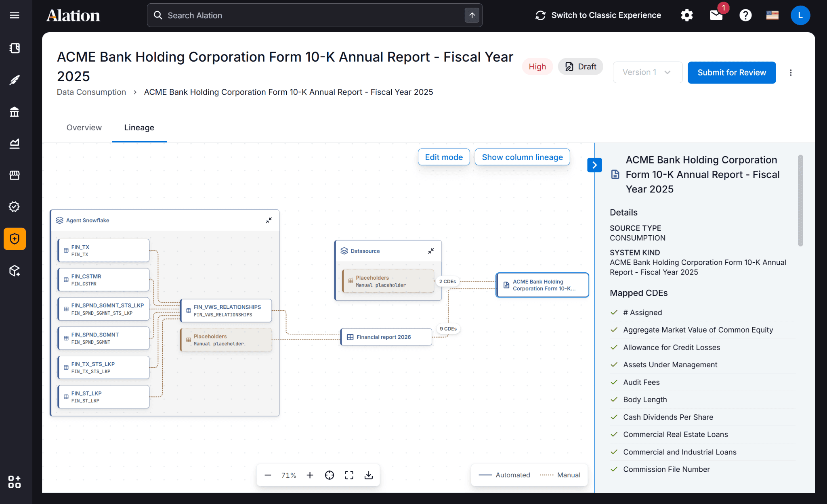Open the catalog book icon in sidebar

click(x=15, y=48)
